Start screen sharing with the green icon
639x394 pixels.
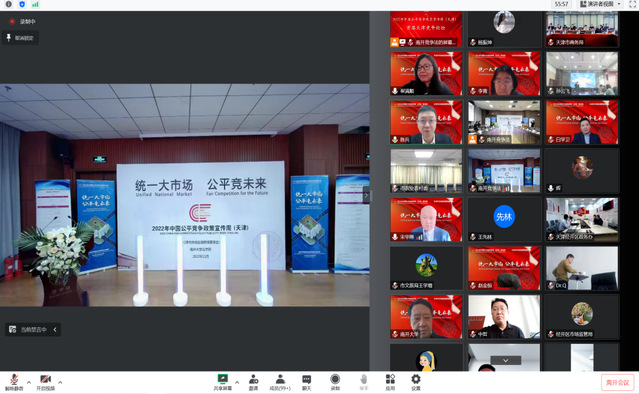point(223,382)
